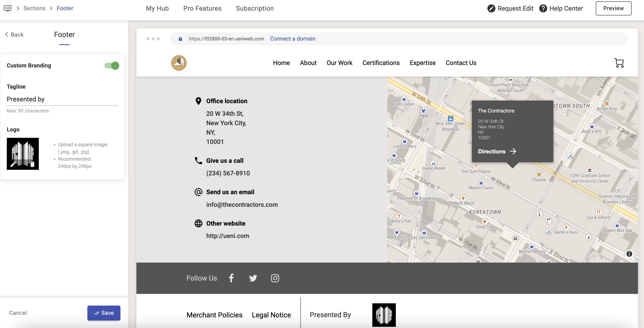This screenshot has height=328, width=644.
Task: Open the Pro Features tab
Action: [202, 8]
